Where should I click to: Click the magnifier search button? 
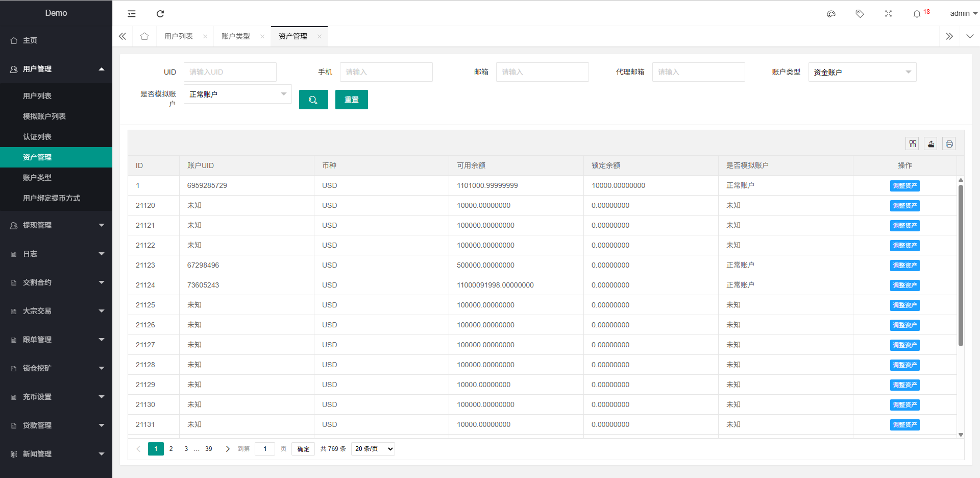313,100
